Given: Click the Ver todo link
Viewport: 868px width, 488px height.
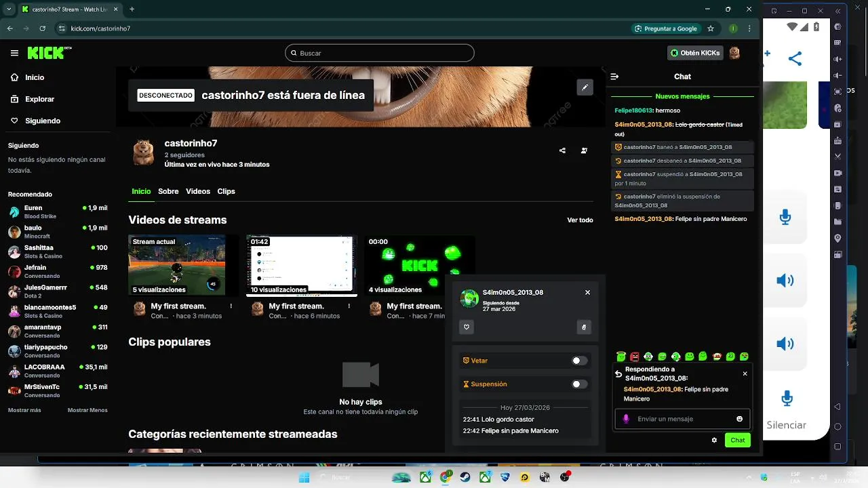Looking at the screenshot, I should [580, 220].
